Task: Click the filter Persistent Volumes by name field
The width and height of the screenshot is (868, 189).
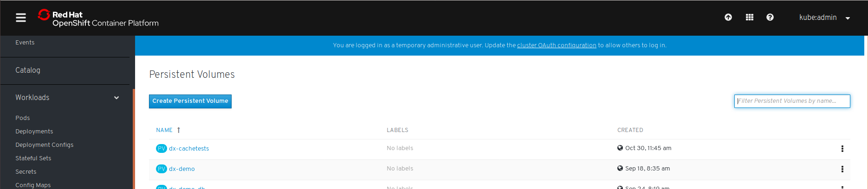Action: tap(792, 101)
